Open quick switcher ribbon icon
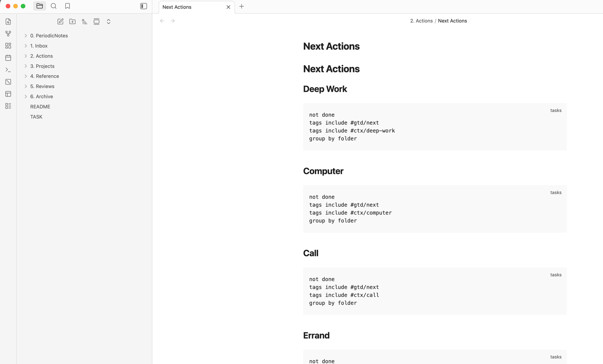The width and height of the screenshot is (603, 364). 8,21
